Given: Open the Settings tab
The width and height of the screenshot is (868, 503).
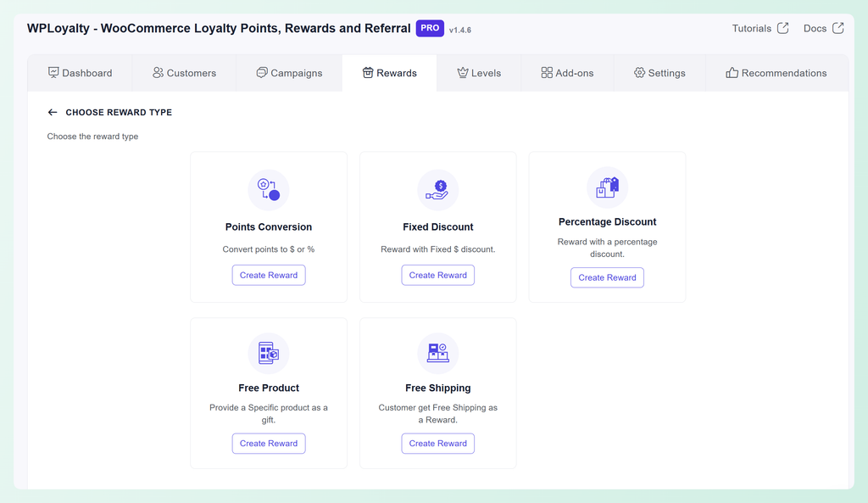Looking at the screenshot, I should (659, 73).
